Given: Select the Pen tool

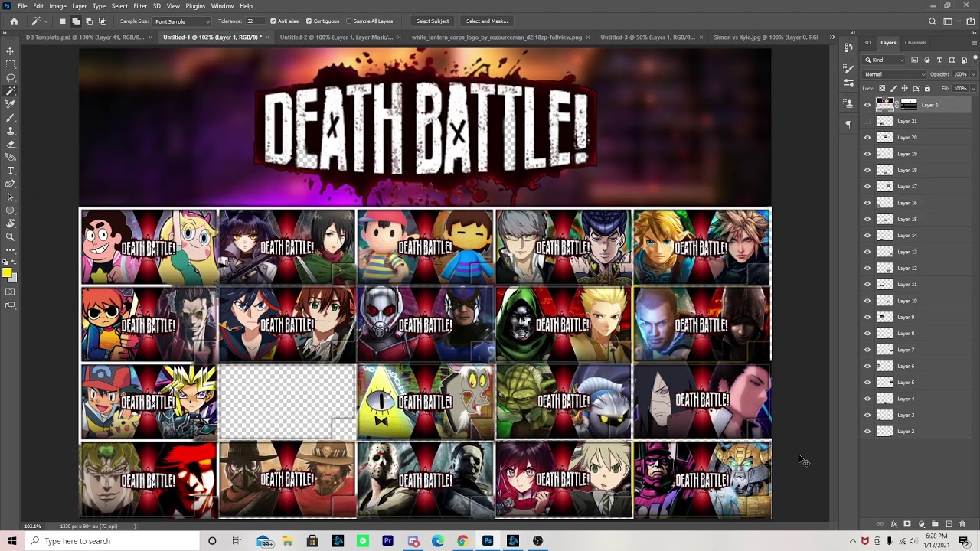Looking at the screenshot, I should point(10,184).
